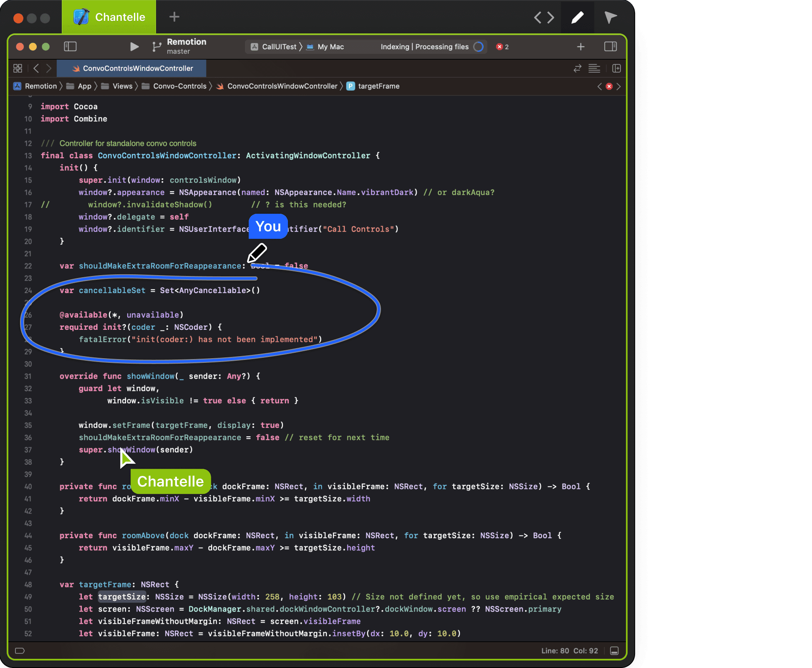Open the library plus button
The width and height of the screenshot is (812, 668).
pos(580,47)
